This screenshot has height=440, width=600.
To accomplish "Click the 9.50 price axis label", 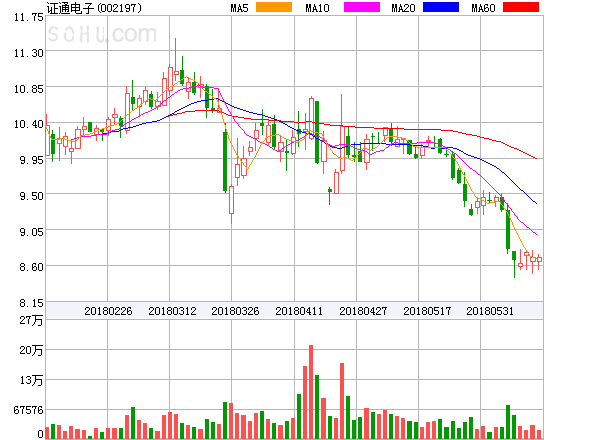I will click(x=31, y=196).
